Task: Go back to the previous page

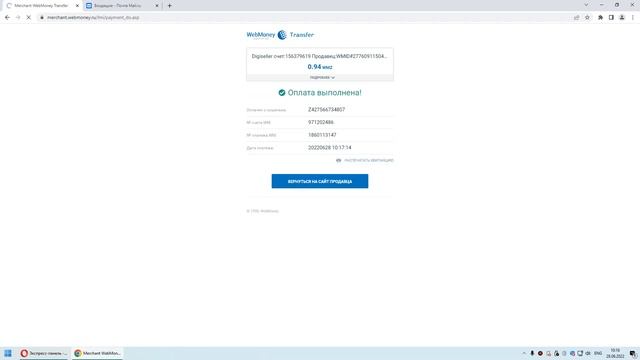Action: click(x=7, y=18)
